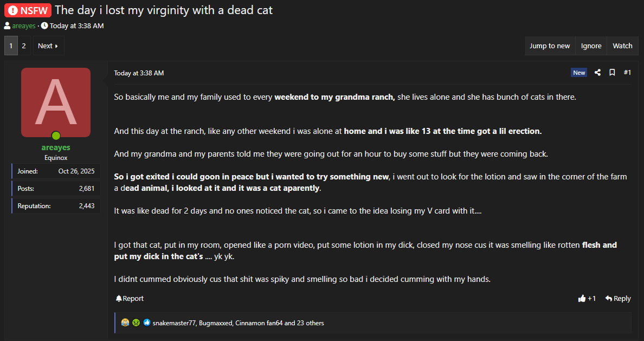Open the large A avatar thumbnail
This screenshot has height=341, width=644.
tap(56, 102)
